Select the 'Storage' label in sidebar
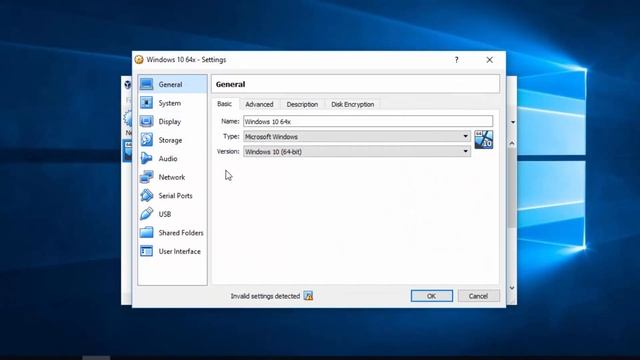 pyautogui.click(x=170, y=140)
